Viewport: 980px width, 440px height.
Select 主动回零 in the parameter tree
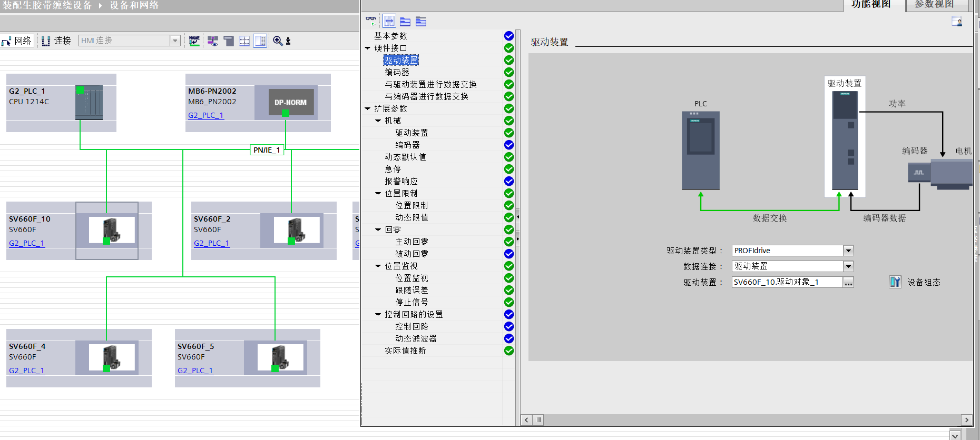pyautogui.click(x=411, y=242)
